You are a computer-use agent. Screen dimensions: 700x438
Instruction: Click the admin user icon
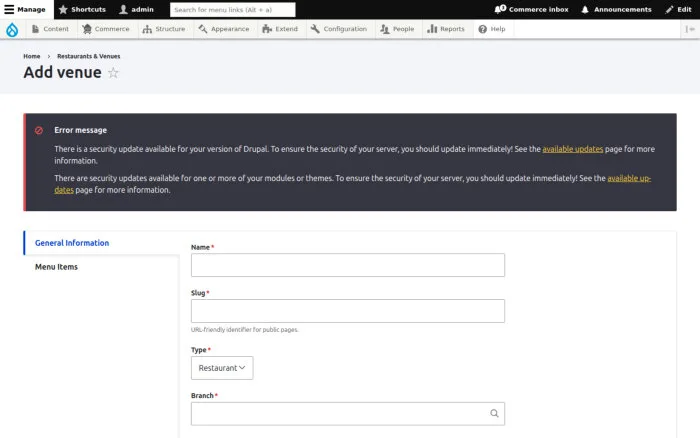(x=124, y=9)
